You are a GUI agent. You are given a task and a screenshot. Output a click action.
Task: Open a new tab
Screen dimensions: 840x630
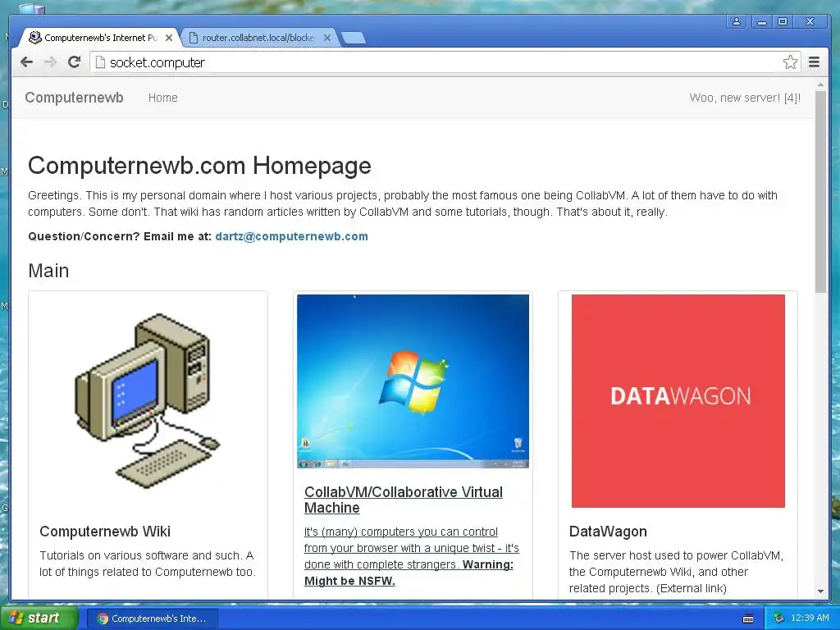[354, 38]
